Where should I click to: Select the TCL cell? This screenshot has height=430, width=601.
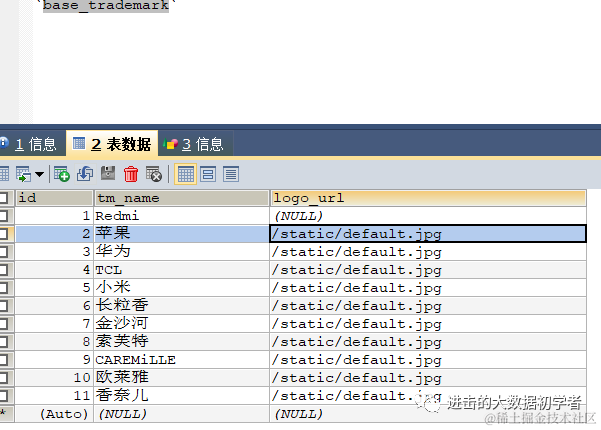182,270
